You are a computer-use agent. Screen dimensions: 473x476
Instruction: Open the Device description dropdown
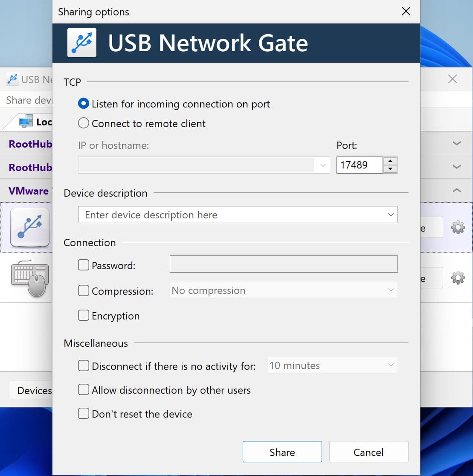390,215
